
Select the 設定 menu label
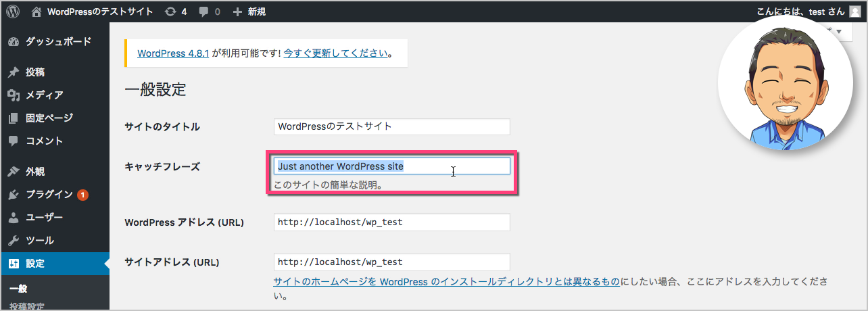(x=35, y=264)
